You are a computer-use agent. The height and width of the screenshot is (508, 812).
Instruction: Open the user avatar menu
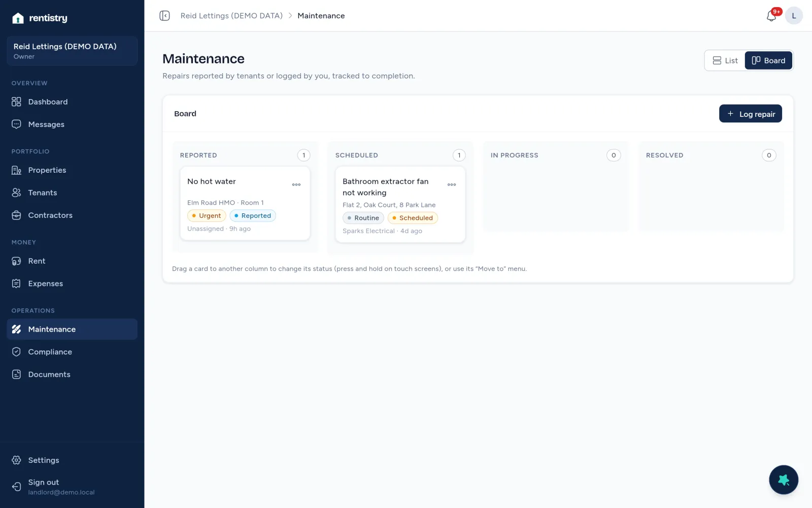(x=794, y=16)
